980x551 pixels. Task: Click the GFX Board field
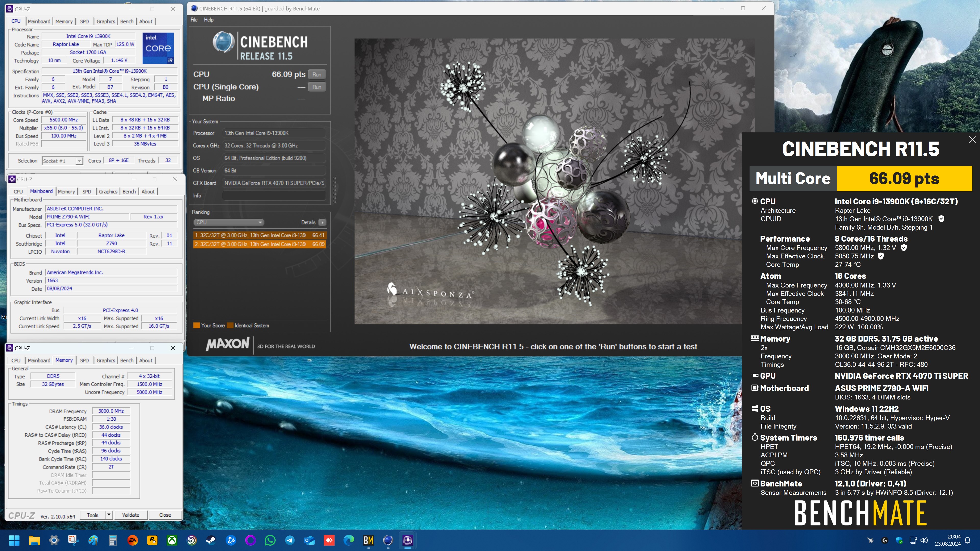tap(274, 183)
